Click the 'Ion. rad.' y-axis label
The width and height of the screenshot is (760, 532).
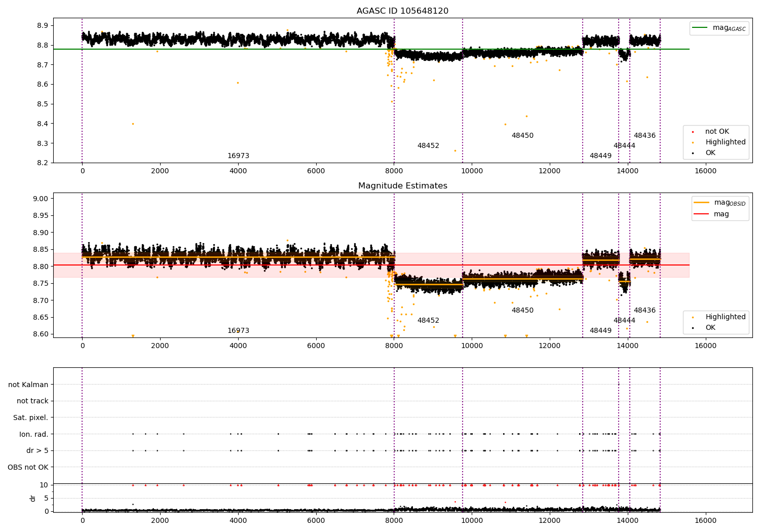click(x=34, y=434)
